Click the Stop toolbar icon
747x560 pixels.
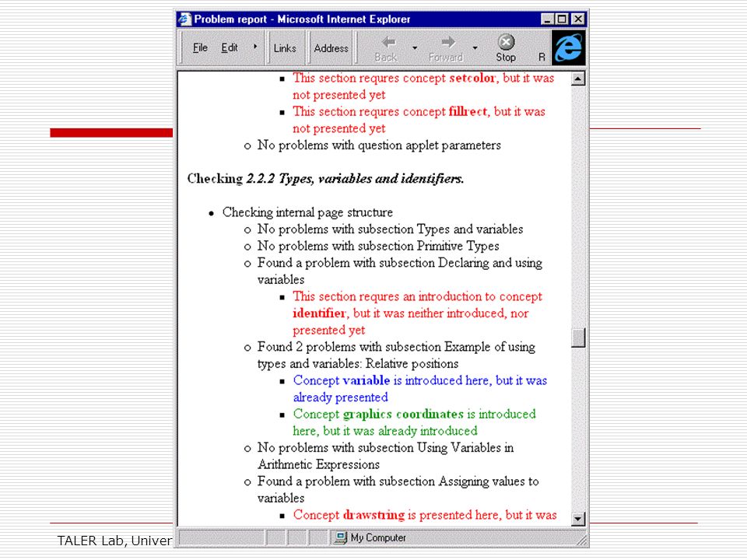(506, 42)
